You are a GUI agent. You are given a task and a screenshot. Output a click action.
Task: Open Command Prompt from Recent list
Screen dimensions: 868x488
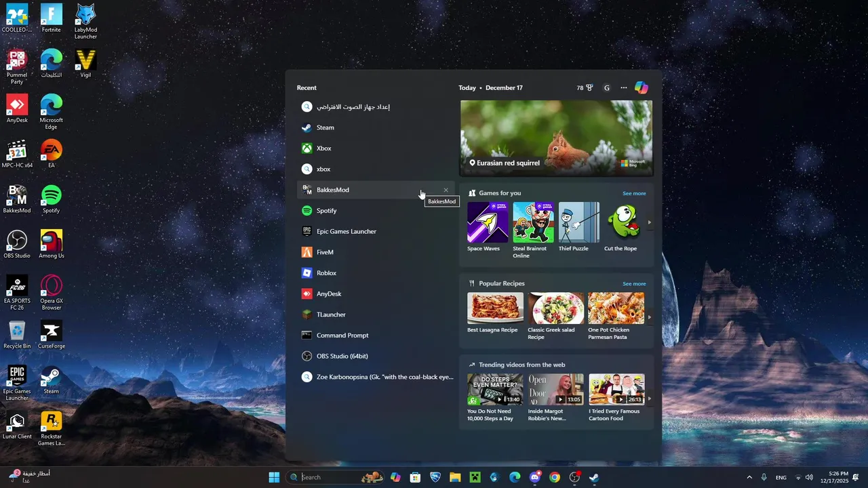pos(376,335)
